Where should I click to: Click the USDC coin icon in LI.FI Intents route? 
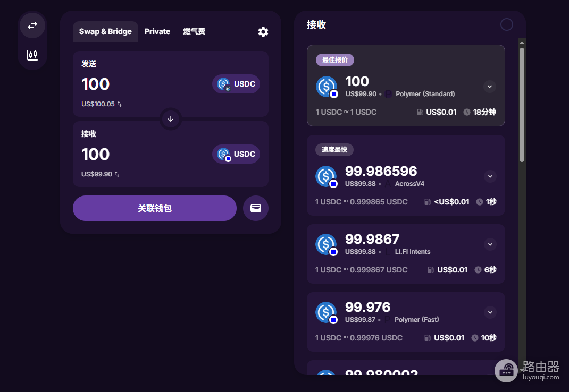(326, 244)
